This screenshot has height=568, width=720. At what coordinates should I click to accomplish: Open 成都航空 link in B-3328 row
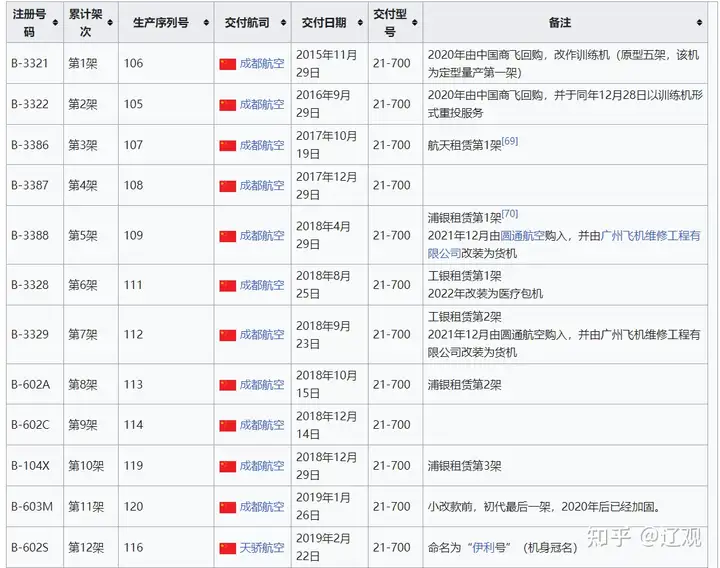pos(262,285)
